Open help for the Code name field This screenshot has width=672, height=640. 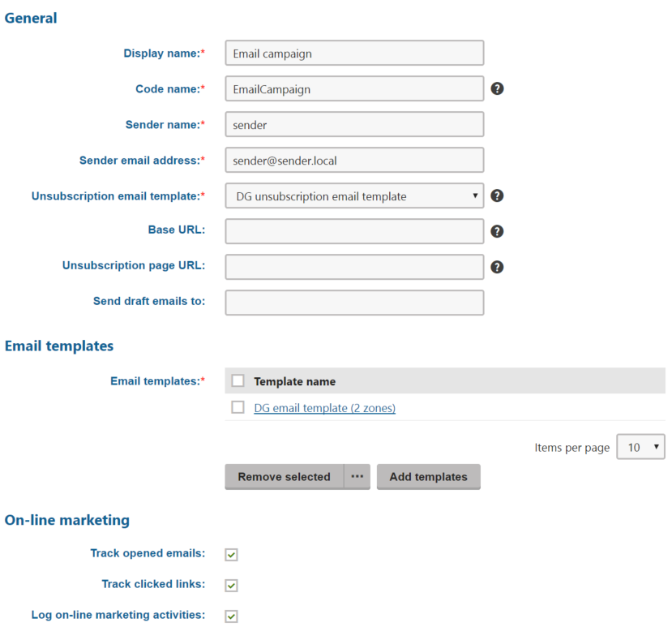pos(497,89)
